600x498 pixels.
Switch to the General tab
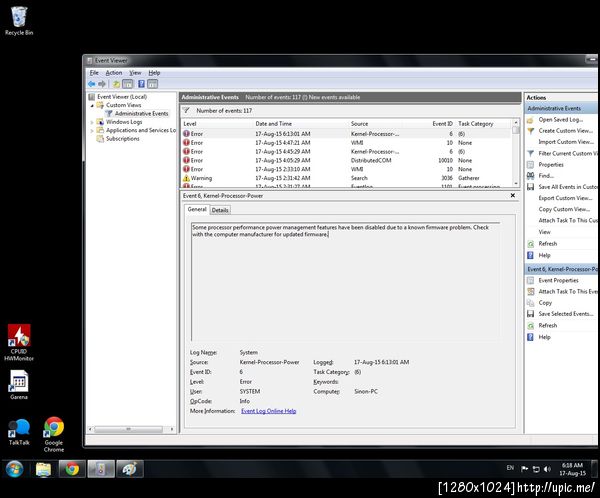197,209
